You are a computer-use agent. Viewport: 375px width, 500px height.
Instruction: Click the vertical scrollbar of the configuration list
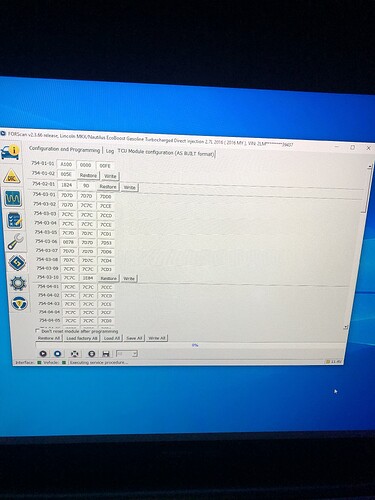click(368, 246)
